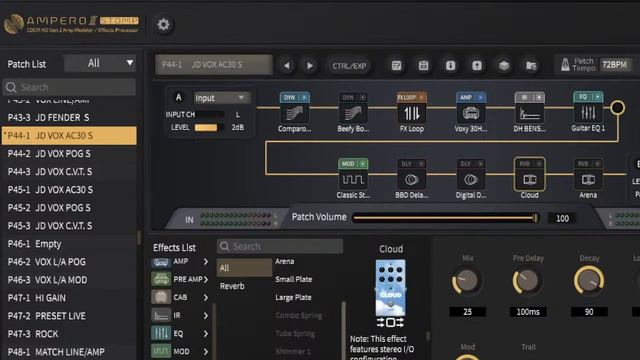640x360 pixels.
Task: Click the patch edit icon in toolbar
Action: 396,65
